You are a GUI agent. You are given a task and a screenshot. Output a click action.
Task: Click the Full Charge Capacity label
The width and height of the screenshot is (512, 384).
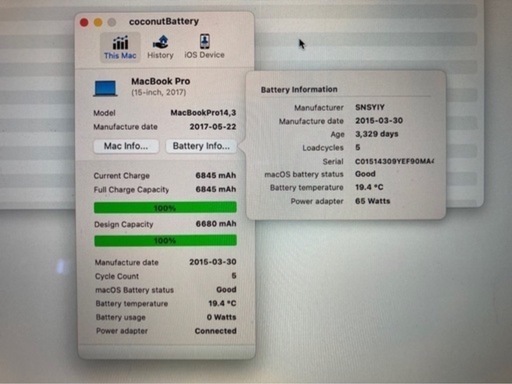[131, 190]
